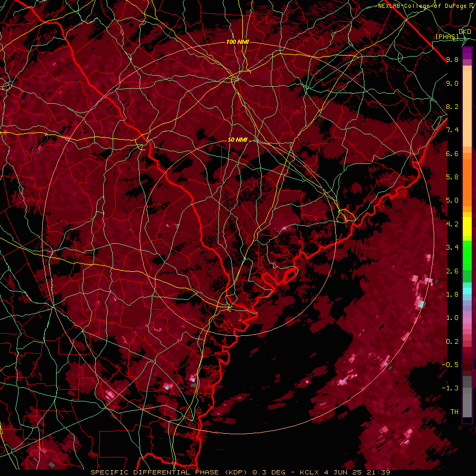Screen dimensions: 476x476
Task: Click the [PHAS] label above the colorbar
Action: (447, 36)
